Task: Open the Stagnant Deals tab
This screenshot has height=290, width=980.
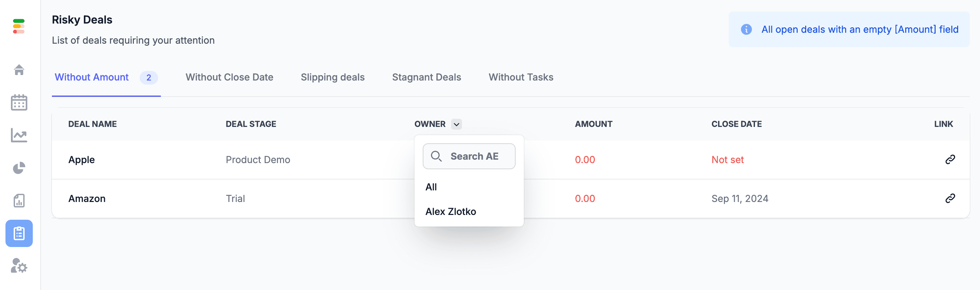Action: tap(426, 77)
